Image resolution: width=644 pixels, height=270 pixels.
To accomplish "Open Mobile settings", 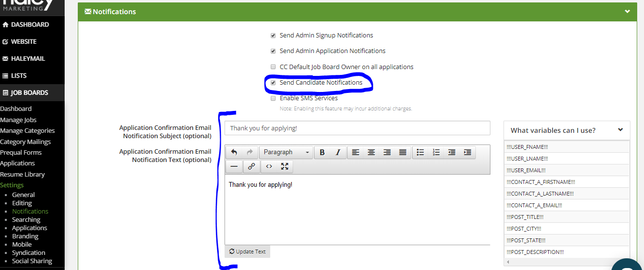I will [22, 244].
